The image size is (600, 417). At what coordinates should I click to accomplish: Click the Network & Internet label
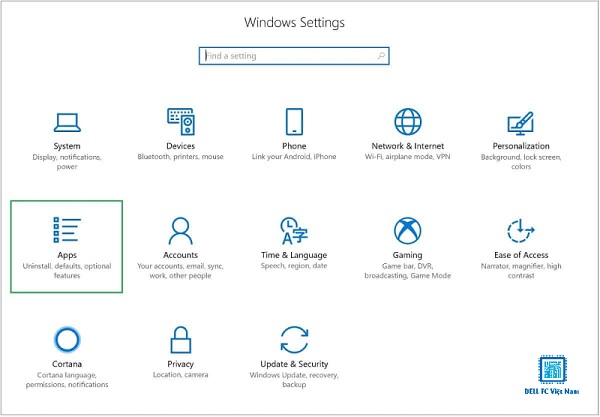tap(408, 146)
